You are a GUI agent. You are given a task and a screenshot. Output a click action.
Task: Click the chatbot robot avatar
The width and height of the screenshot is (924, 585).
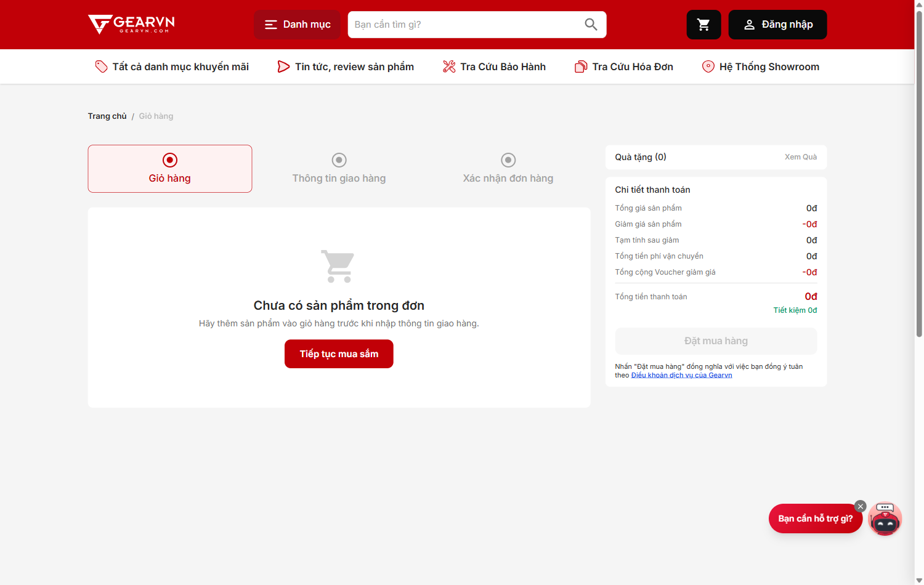tap(885, 518)
